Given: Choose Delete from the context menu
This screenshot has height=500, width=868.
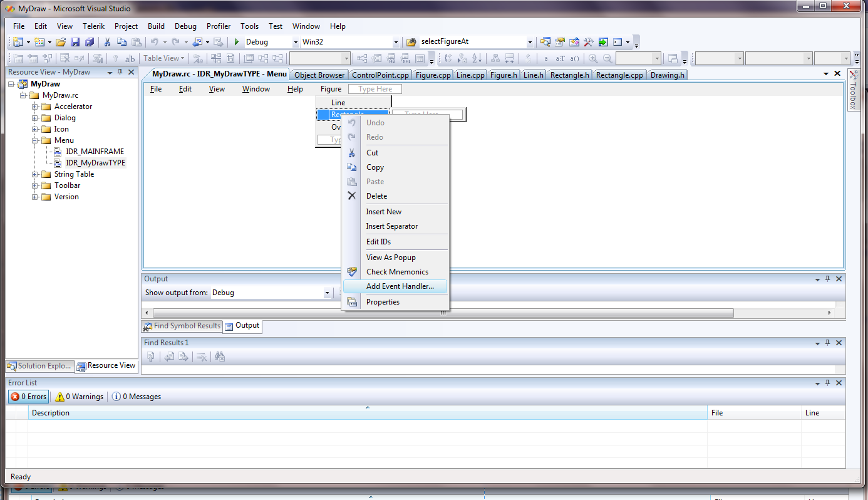Looking at the screenshot, I should (x=396, y=196).
